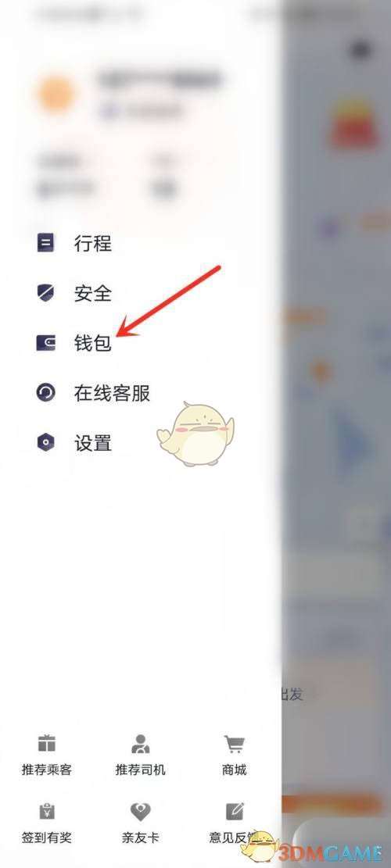Image resolution: width=391 pixels, height=868 pixels.
Task: Tap the shopping cart icon above 商城
Action: click(234, 744)
